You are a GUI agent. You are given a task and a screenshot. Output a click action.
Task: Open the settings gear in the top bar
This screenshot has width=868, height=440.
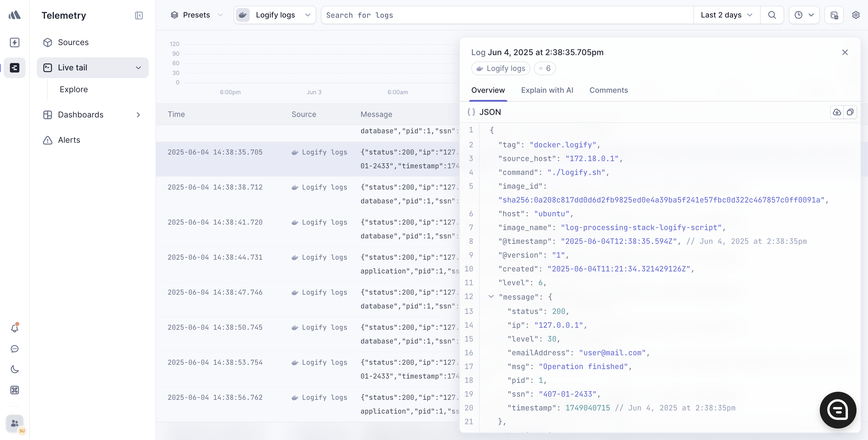(856, 15)
